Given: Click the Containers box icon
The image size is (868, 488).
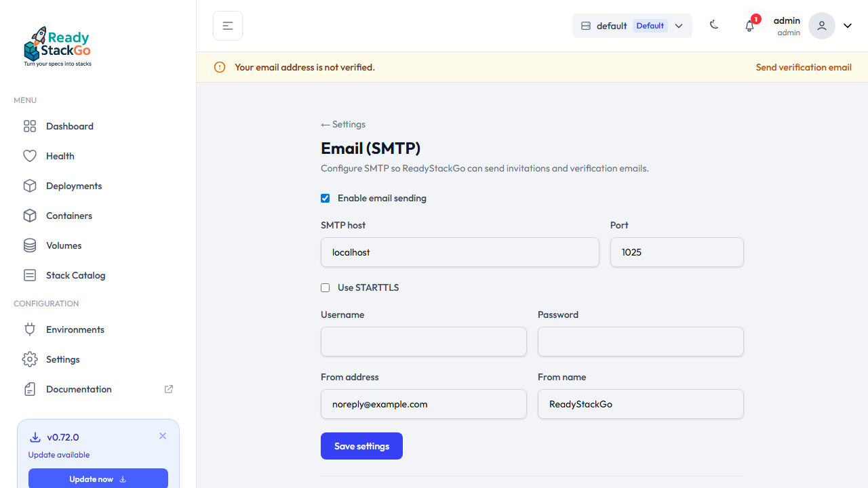Looking at the screenshot, I should coord(30,216).
